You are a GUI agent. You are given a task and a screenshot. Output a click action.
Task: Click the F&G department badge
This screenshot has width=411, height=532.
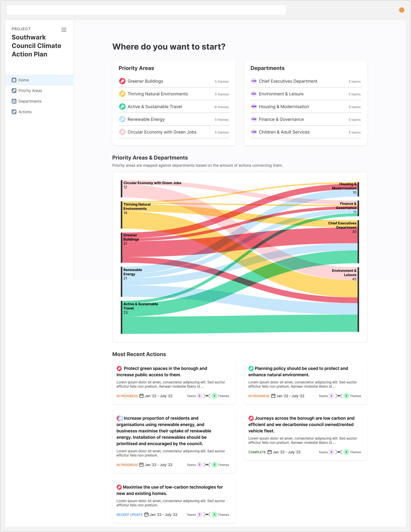pos(254,119)
